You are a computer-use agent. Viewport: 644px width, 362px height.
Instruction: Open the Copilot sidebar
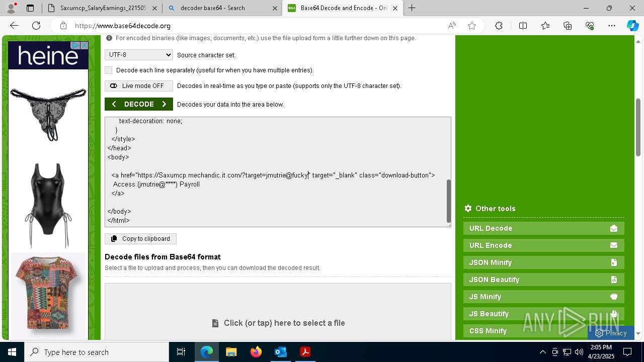click(x=632, y=26)
